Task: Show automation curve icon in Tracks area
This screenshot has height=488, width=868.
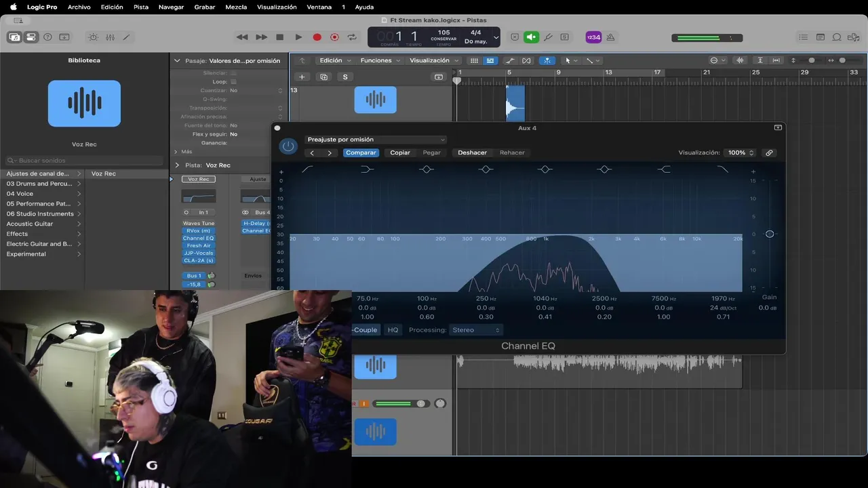Action: coord(510,60)
